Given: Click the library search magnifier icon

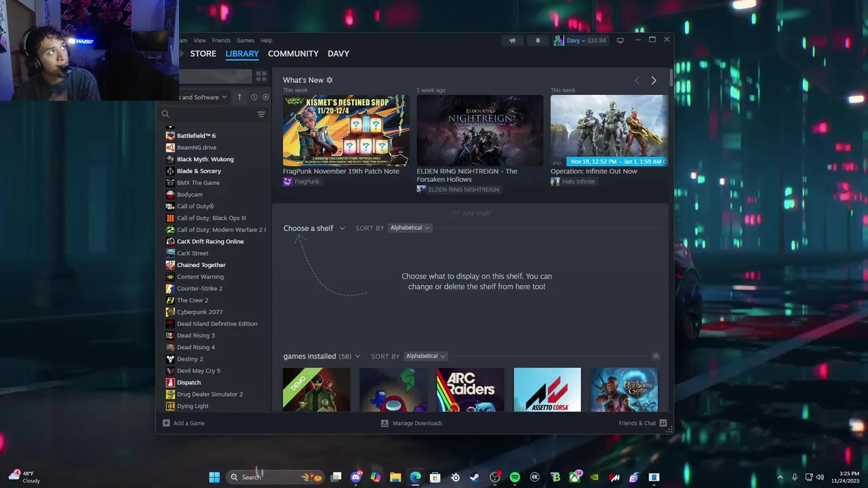Looking at the screenshot, I should 165,115.
